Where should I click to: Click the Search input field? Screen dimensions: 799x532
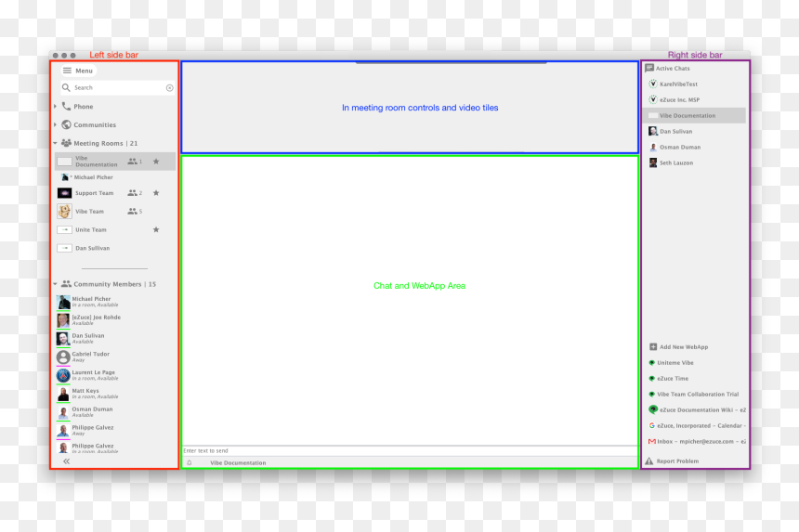tap(118, 87)
